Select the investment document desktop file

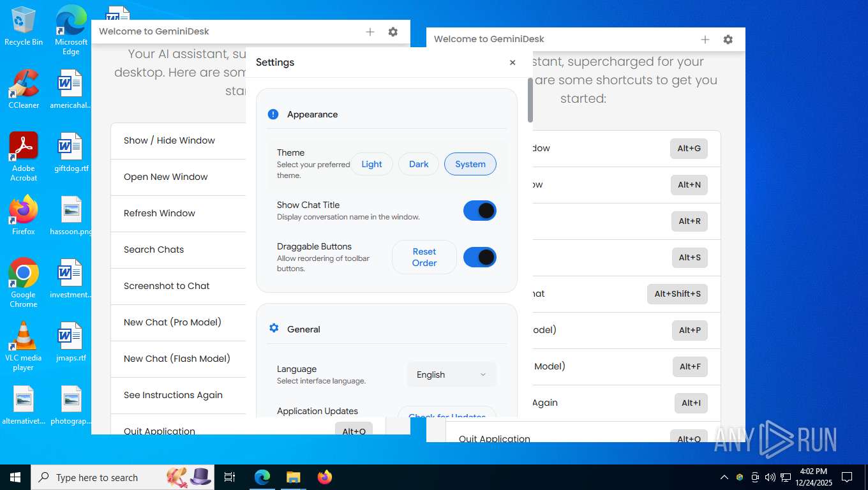tap(71, 279)
